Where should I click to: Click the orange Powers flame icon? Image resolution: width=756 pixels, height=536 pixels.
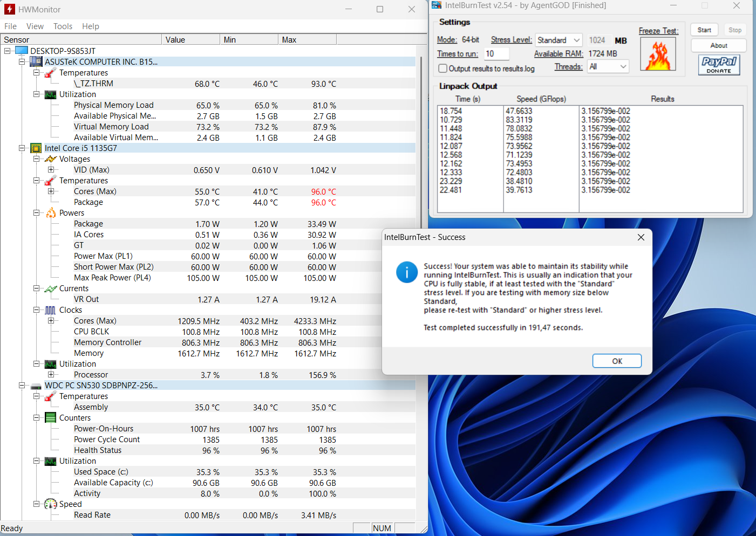coord(51,213)
